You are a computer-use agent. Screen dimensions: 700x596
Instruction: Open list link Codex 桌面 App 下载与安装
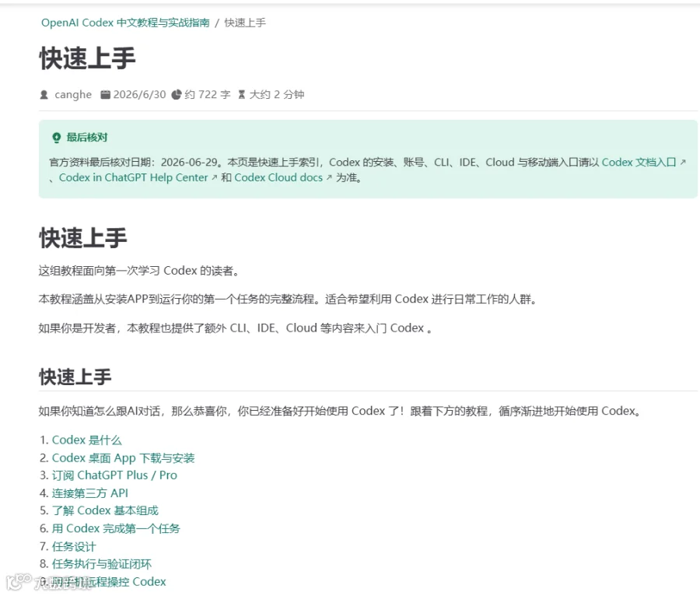(x=123, y=458)
